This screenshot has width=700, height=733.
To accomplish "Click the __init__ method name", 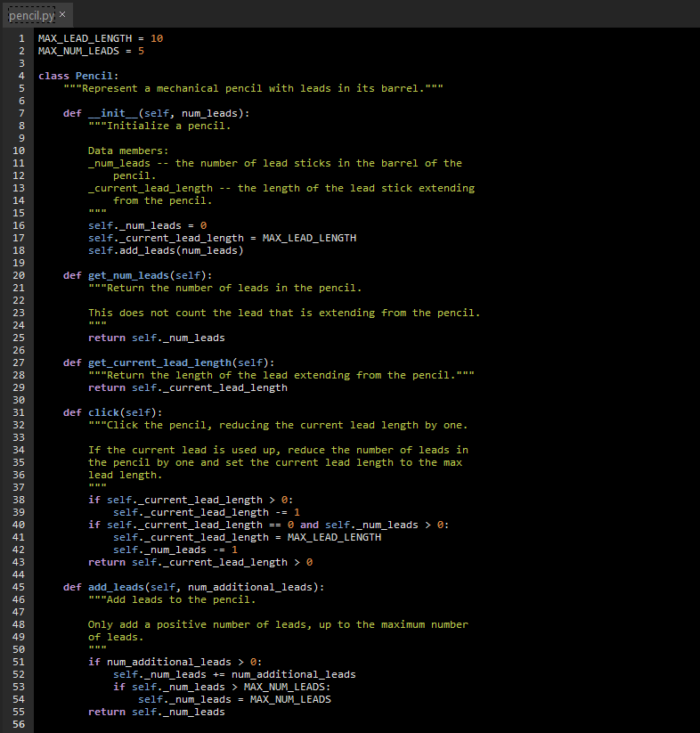I will click(114, 113).
